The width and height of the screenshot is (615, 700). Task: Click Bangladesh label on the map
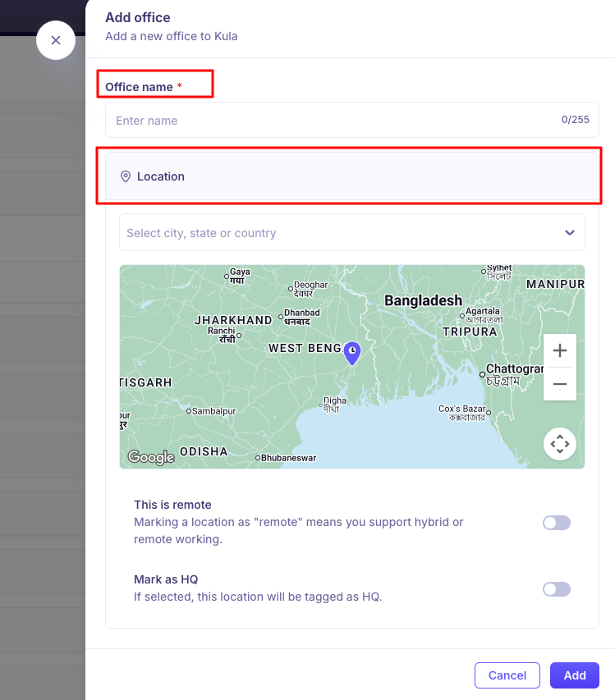[x=423, y=301]
